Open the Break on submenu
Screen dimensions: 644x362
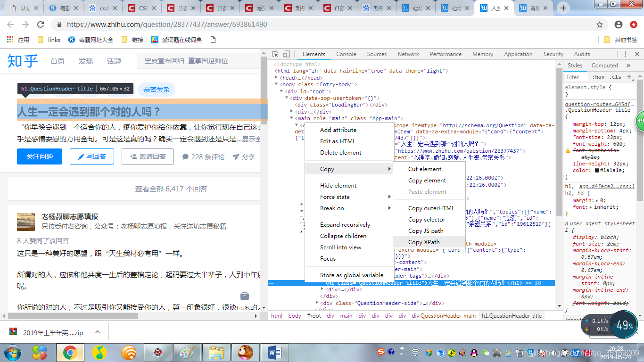(x=349, y=208)
